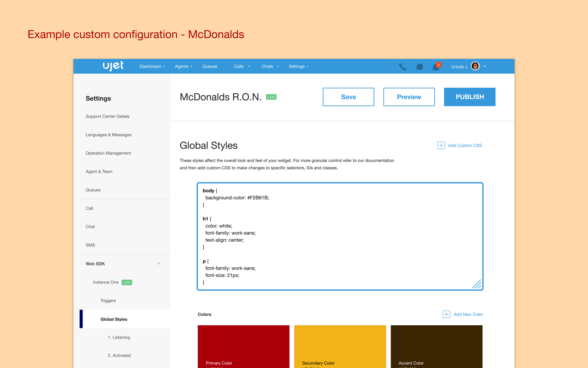Image resolution: width=588 pixels, height=368 pixels.
Task: Click the Add Custom CSS link
Action: [x=465, y=145]
